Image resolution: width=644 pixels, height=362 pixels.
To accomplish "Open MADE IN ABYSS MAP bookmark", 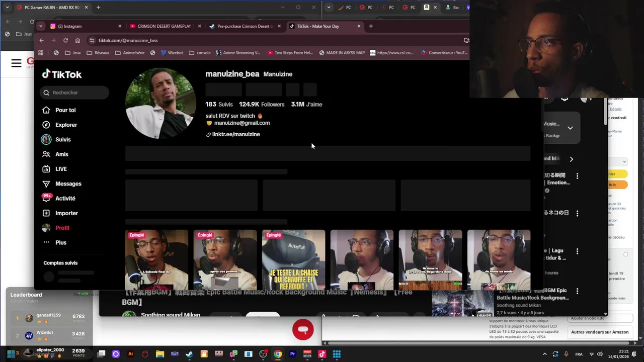I will pos(342,53).
